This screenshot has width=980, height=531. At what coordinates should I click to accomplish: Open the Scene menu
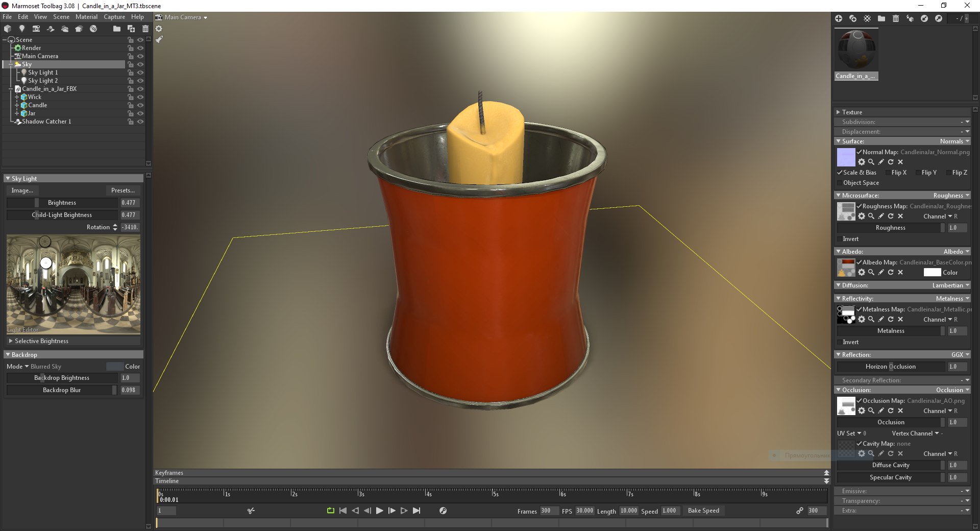click(x=61, y=17)
